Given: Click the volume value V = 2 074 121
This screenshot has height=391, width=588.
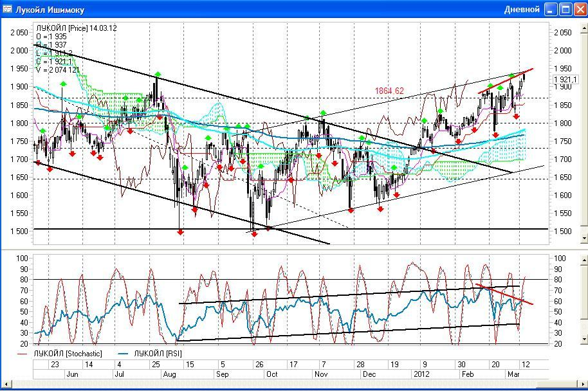Looking at the screenshot, I should click(58, 69).
